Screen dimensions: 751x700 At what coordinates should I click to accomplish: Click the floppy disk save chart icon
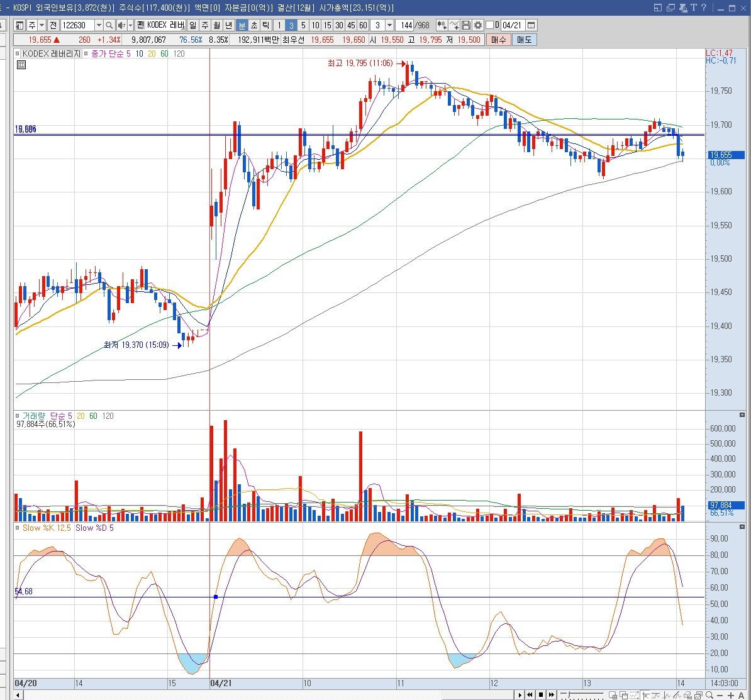465,25
